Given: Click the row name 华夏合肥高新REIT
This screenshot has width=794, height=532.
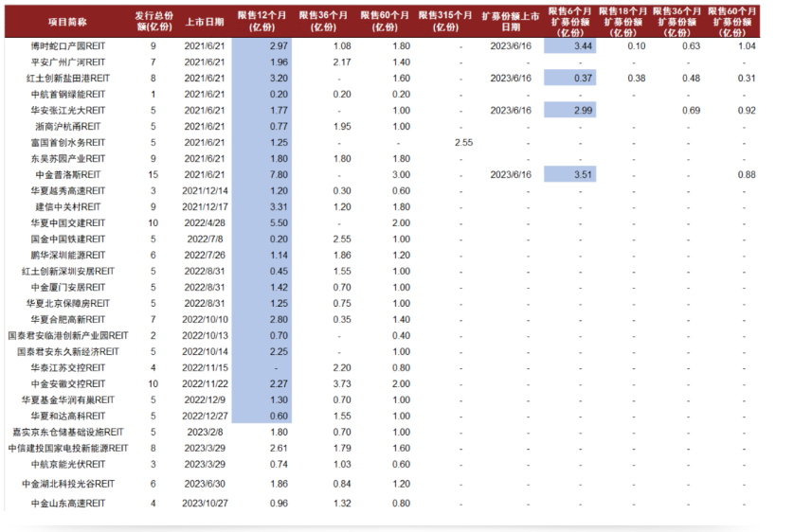Looking at the screenshot, I should (68, 320).
